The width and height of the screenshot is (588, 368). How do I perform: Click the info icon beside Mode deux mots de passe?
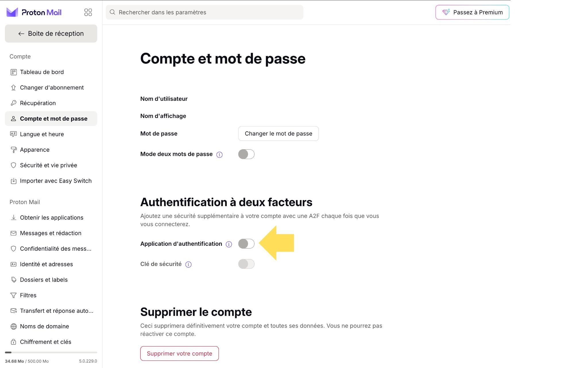pyautogui.click(x=219, y=154)
